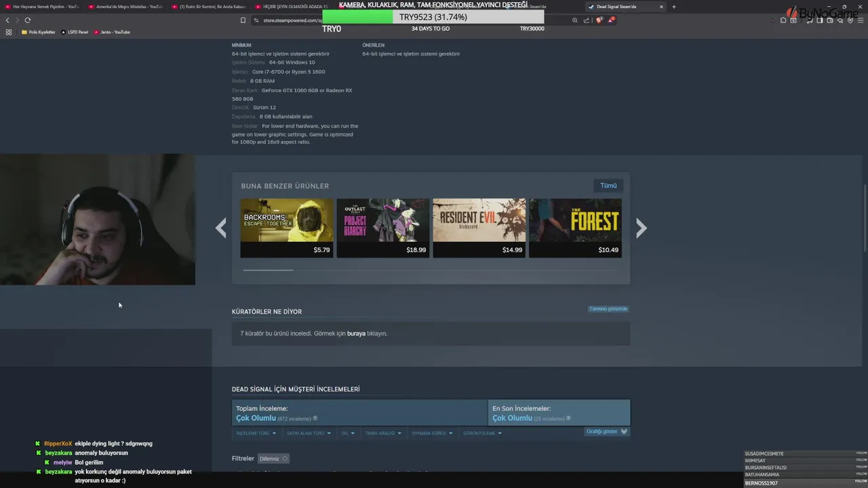The width and height of the screenshot is (868, 488).
Task: Open the media music note icon
Action: 808,20
